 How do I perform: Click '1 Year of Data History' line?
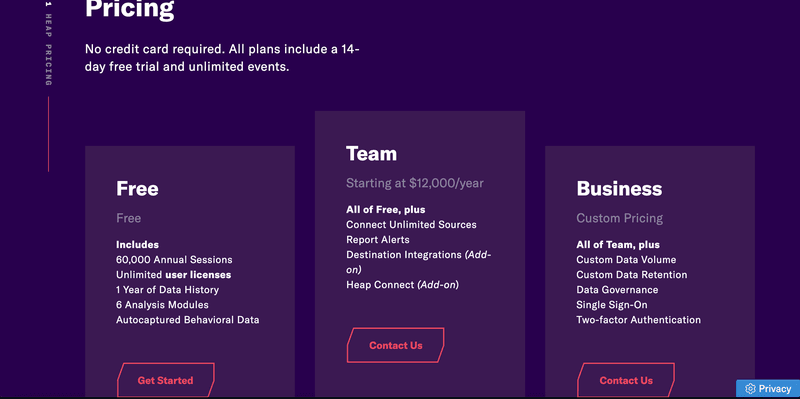pos(167,290)
